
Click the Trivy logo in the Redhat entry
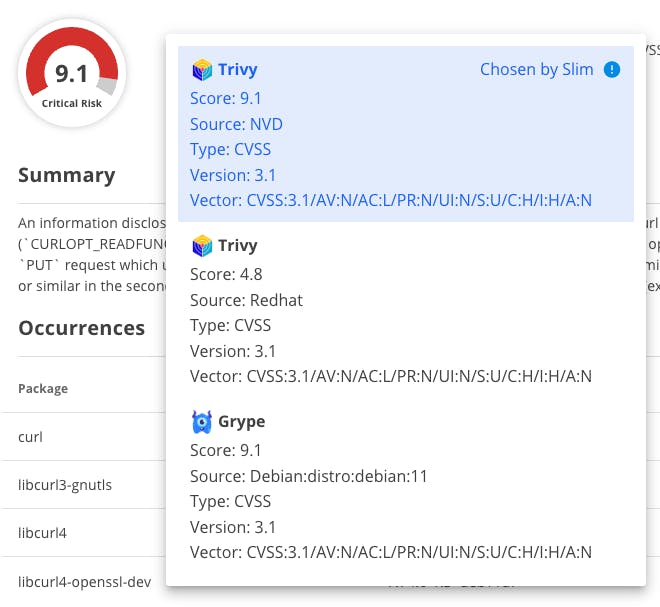[x=202, y=245]
